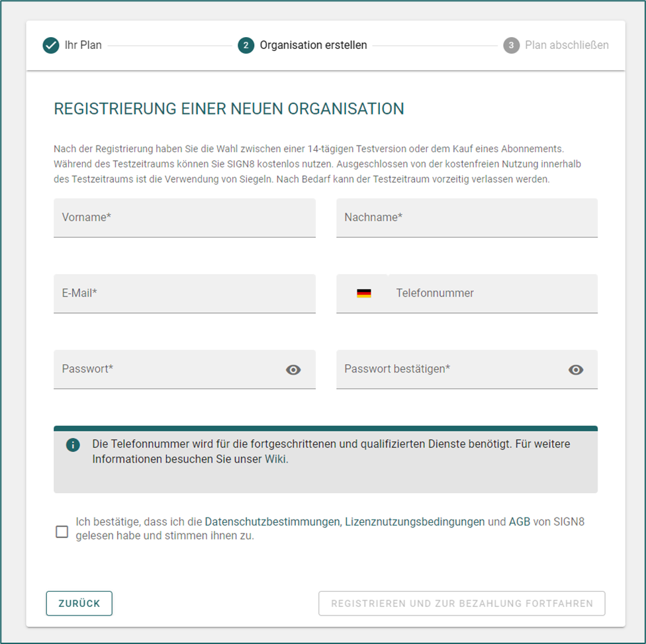The image size is (646, 644).
Task: Open the German flag country code selector
Action: pos(364,293)
